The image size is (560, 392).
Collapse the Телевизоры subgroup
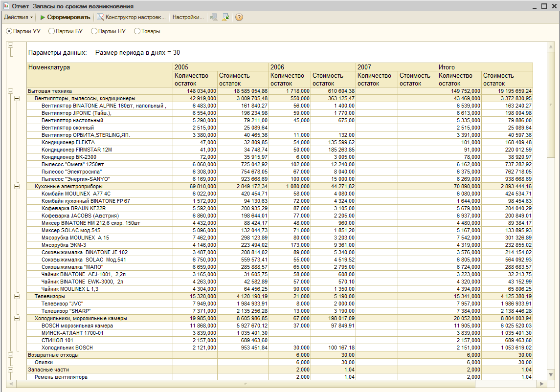[x=17, y=296]
